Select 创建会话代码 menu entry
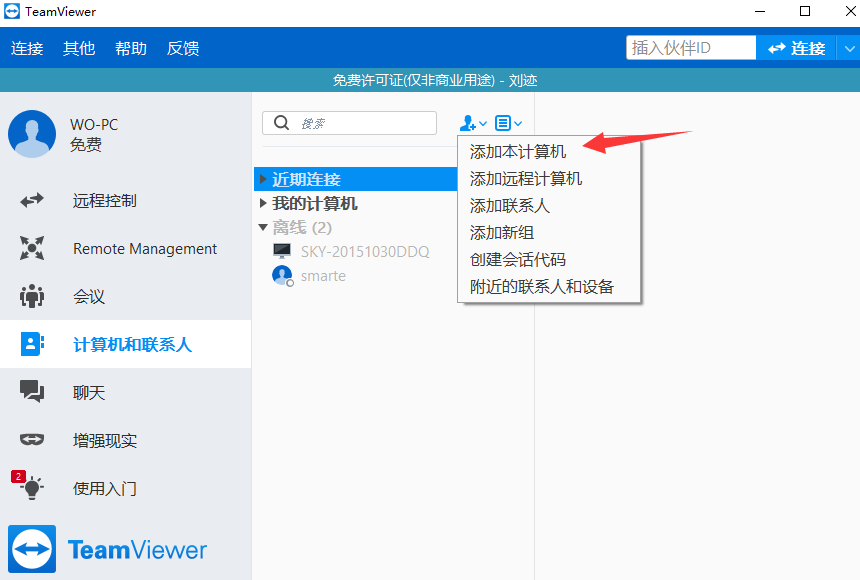Screen dimensions: 860x580 518,260
